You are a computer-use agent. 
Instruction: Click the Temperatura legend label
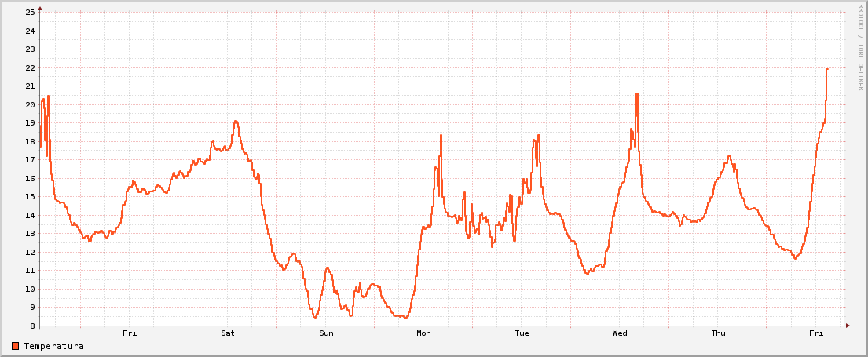(53, 346)
